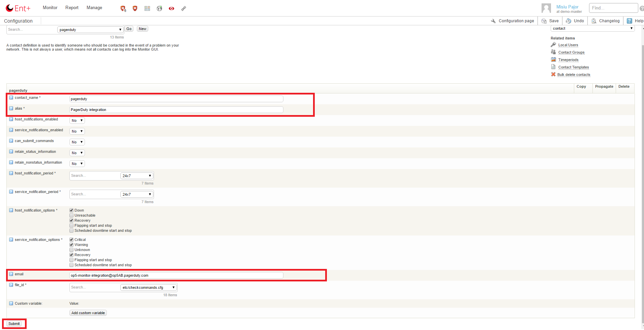The width and height of the screenshot is (644, 330).
Task: Open the tactical overview grid icon
Action: (x=147, y=8)
